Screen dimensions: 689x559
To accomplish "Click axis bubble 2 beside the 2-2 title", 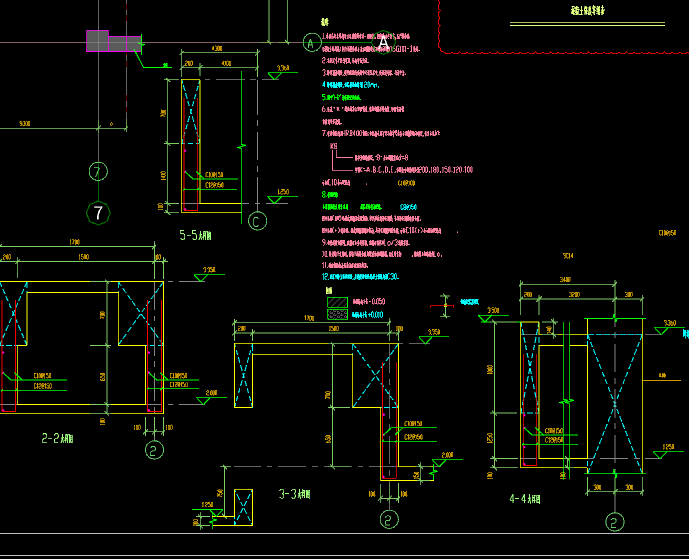I will [153, 450].
